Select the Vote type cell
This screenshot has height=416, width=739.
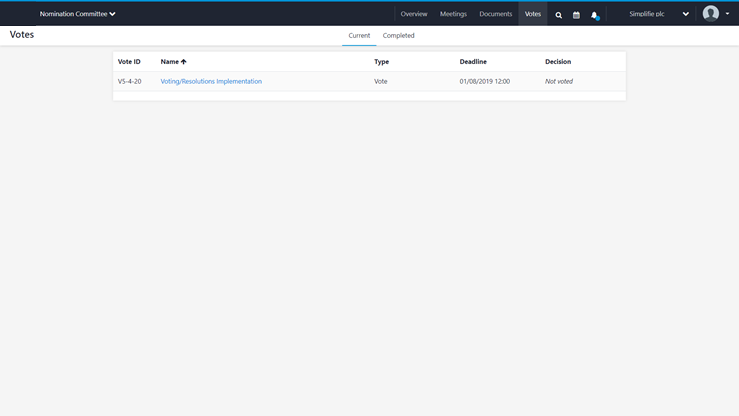381,82
